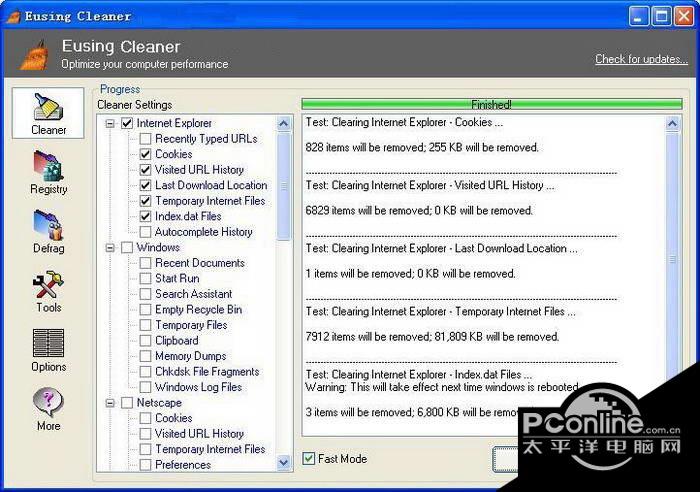Enable Memory Dumps checkbox
Image resolution: width=700 pixels, height=492 pixels.
coord(146,356)
